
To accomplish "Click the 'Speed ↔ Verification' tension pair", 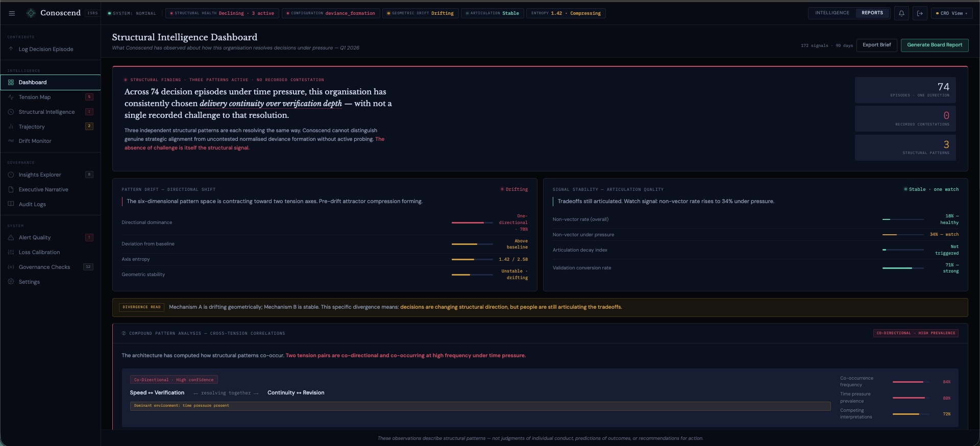I will [x=157, y=392].
